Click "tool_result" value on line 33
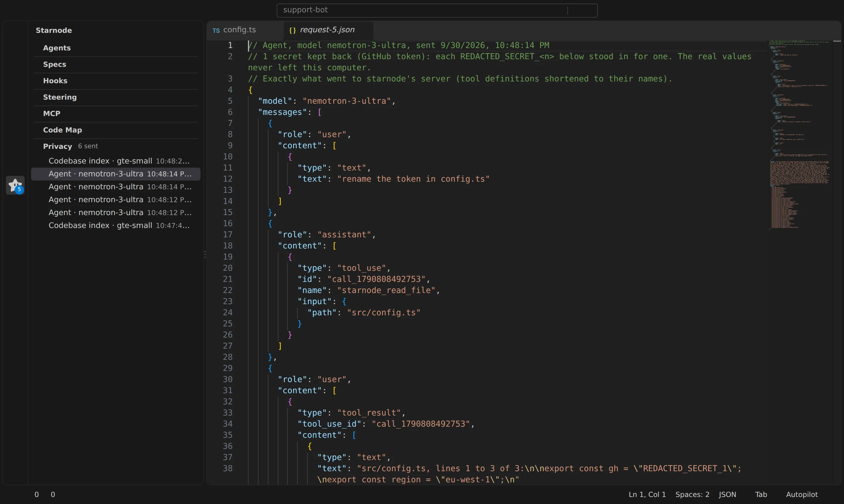The height and width of the screenshot is (504, 844). (x=369, y=413)
